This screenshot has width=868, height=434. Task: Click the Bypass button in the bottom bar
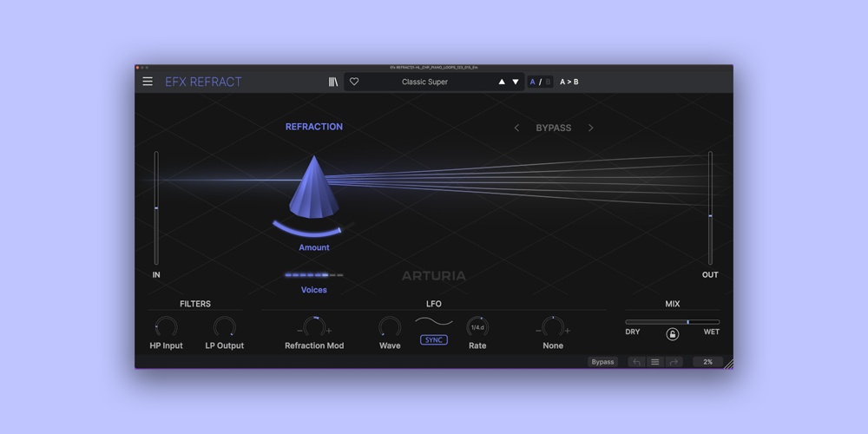tap(602, 362)
